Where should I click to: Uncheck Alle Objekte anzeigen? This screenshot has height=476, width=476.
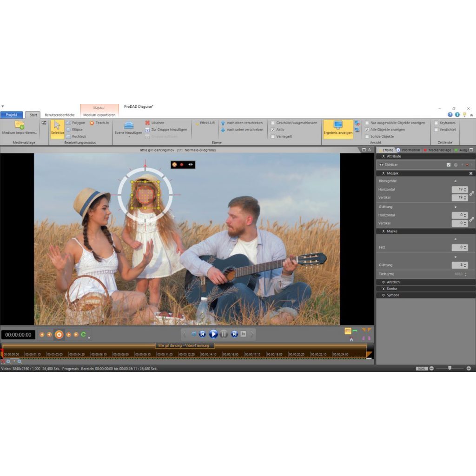coord(367,130)
